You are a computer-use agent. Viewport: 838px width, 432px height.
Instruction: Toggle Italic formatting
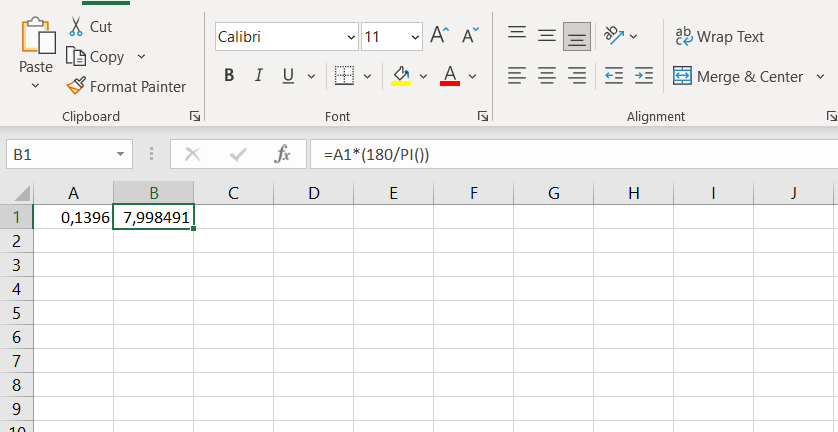pos(258,76)
